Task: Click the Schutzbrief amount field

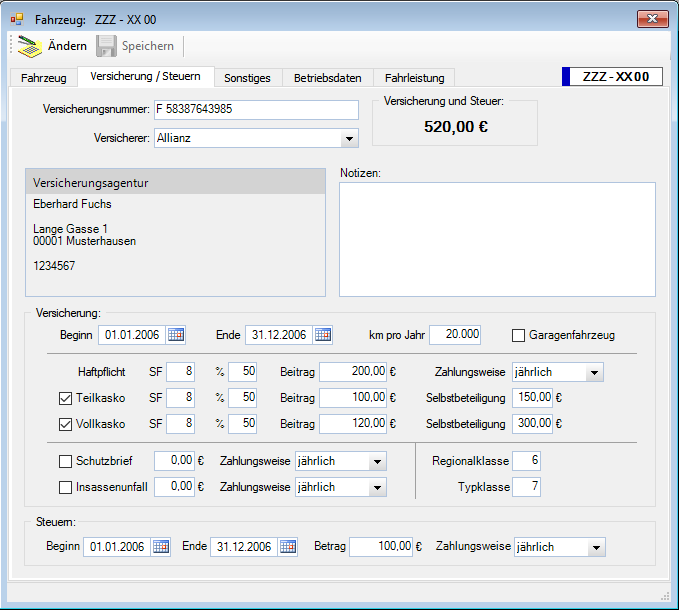Action: pos(175,461)
